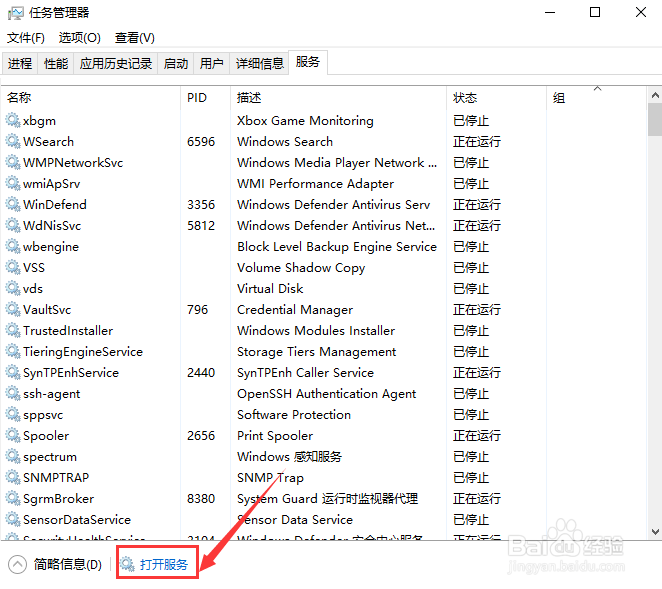Open the 详细信息 tab
This screenshot has height=589, width=662.
[259, 64]
